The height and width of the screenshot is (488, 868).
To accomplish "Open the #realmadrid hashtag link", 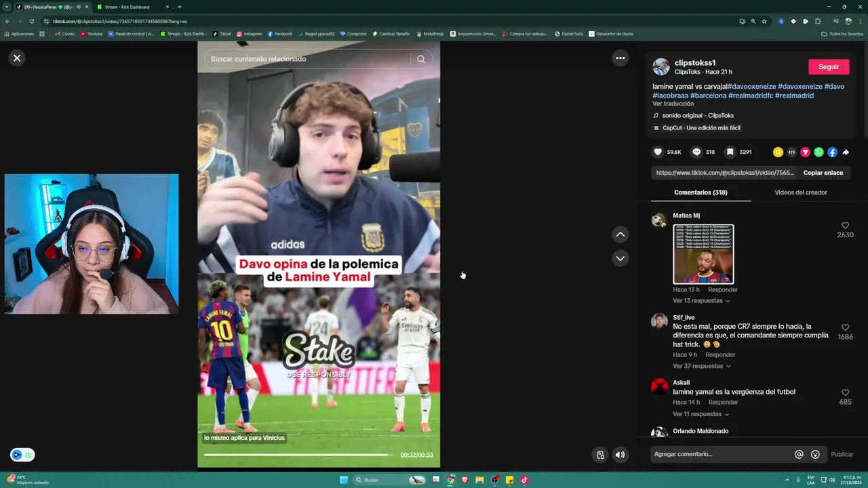I will click(794, 96).
